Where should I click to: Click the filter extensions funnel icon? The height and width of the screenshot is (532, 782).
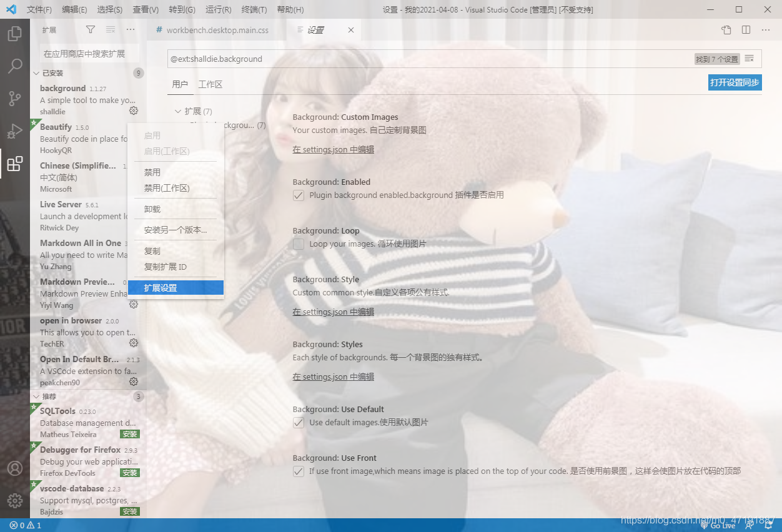pos(91,29)
